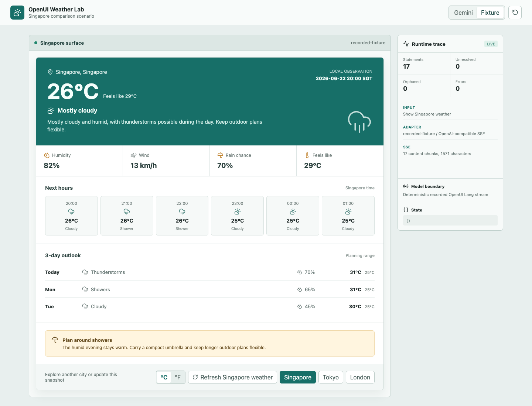Click the Feels like thermometer icon
The image size is (532, 406).
[307, 155]
